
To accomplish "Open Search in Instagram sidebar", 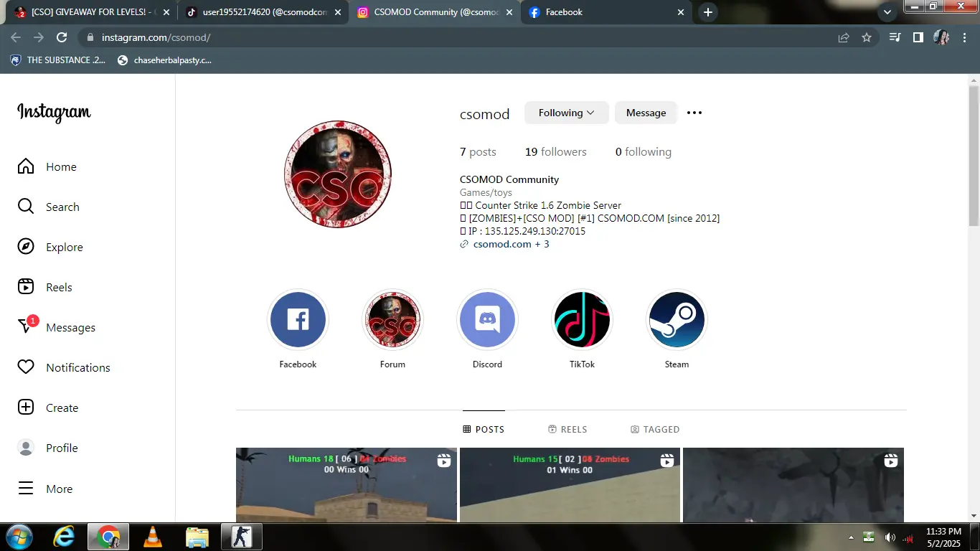I will (x=48, y=207).
